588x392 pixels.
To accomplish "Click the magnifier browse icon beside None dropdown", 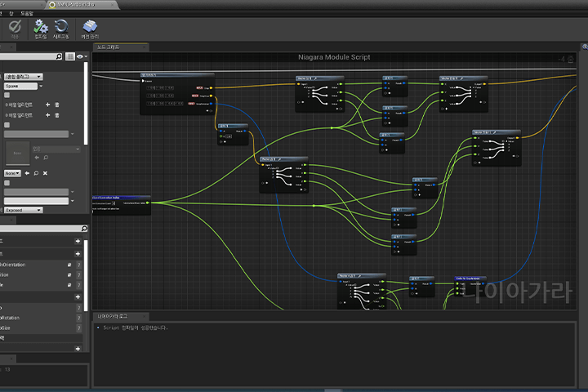I will (36, 173).
